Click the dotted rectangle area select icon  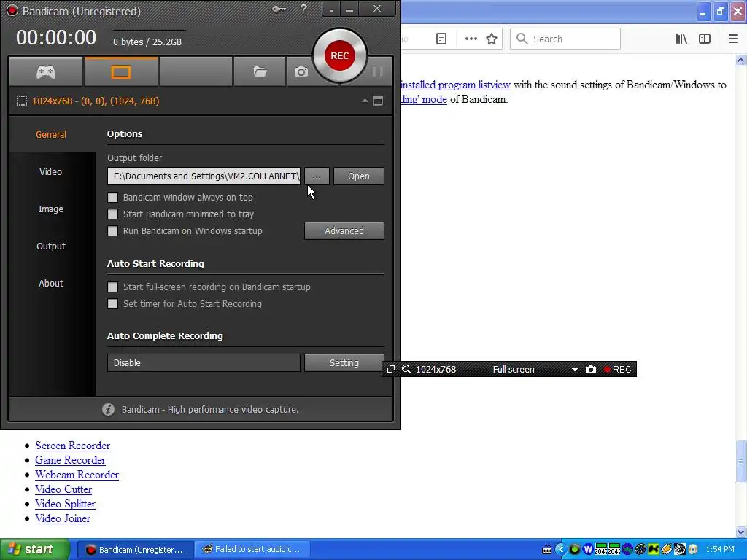click(21, 101)
